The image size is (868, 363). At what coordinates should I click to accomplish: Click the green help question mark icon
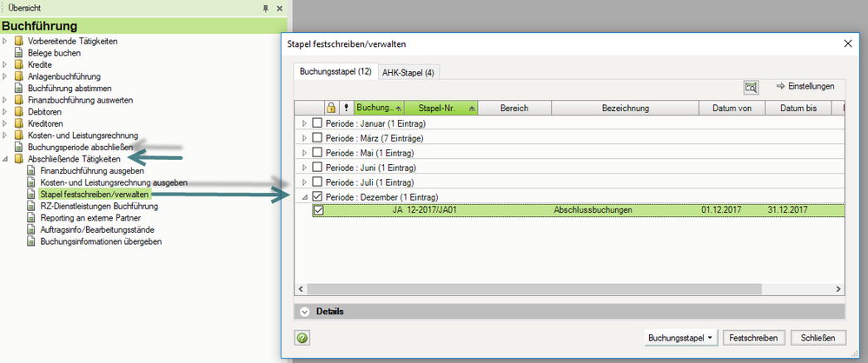(303, 338)
